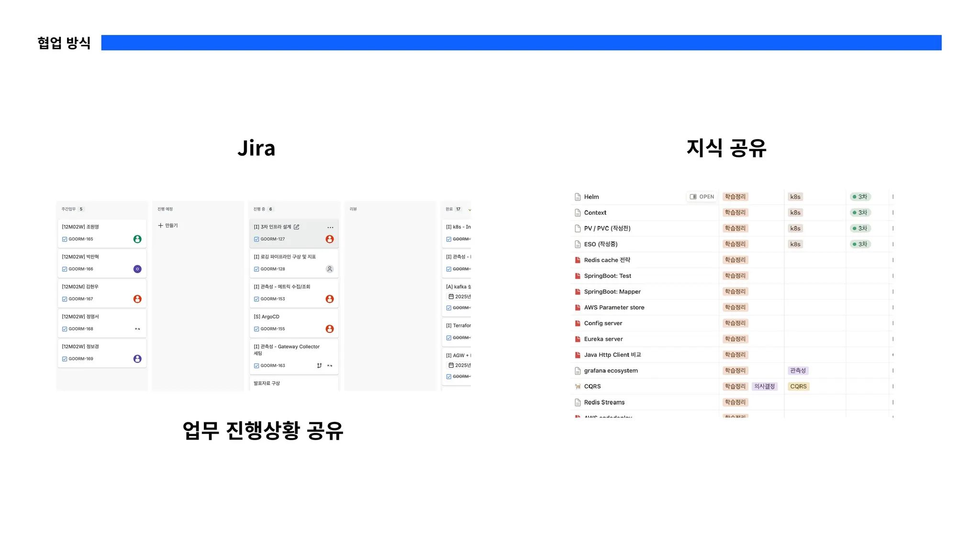Click green assignee avatar on GOORM-165 card
The image size is (980, 551).
(x=137, y=239)
